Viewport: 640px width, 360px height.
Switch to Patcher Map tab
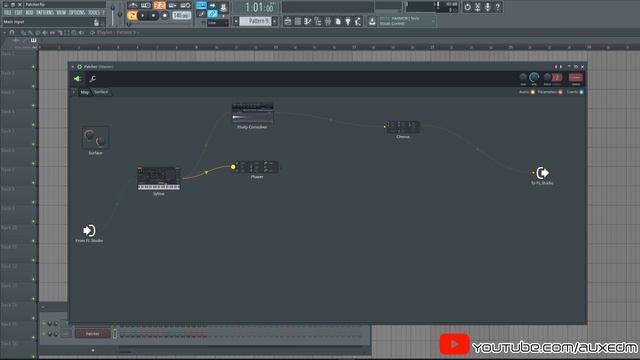click(x=84, y=92)
